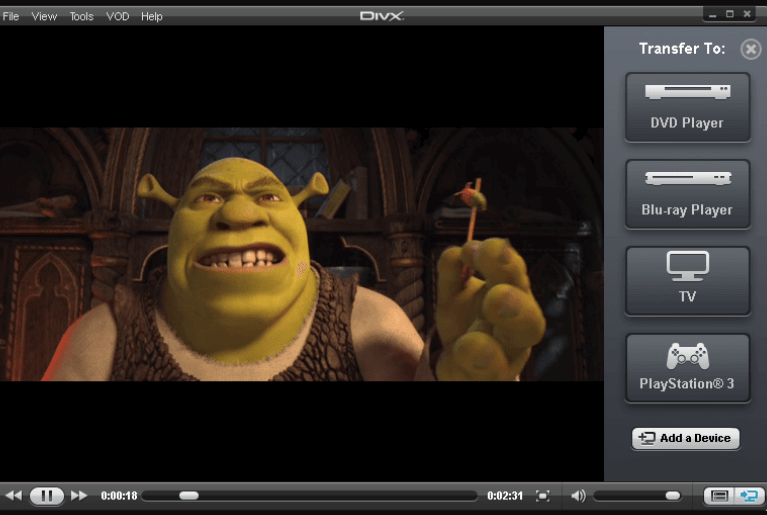Click the Add a Device button
Image resolution: width=767 pixels, height=515 pixels.
pos(685,438)
